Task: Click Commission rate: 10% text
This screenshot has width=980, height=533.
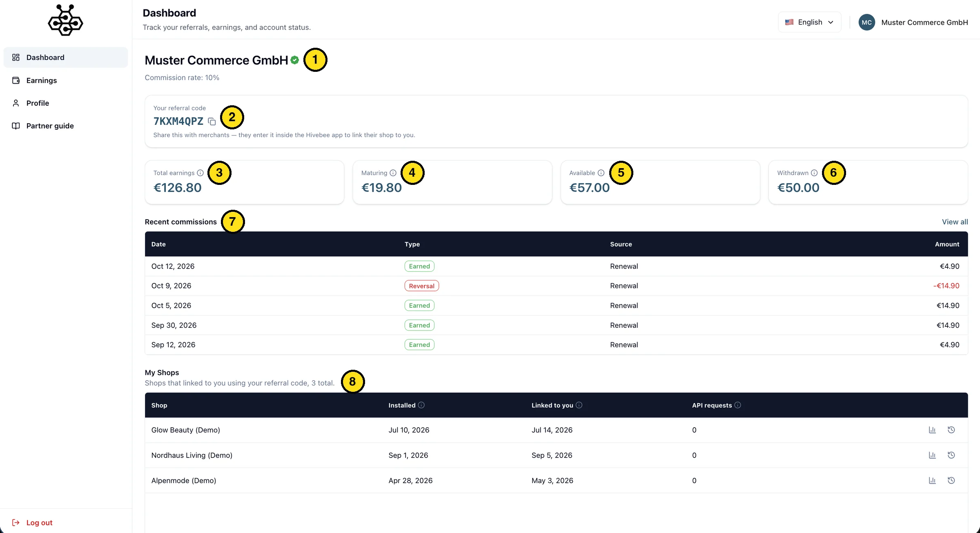Action: pyautogui.click(x=182, y=78)
